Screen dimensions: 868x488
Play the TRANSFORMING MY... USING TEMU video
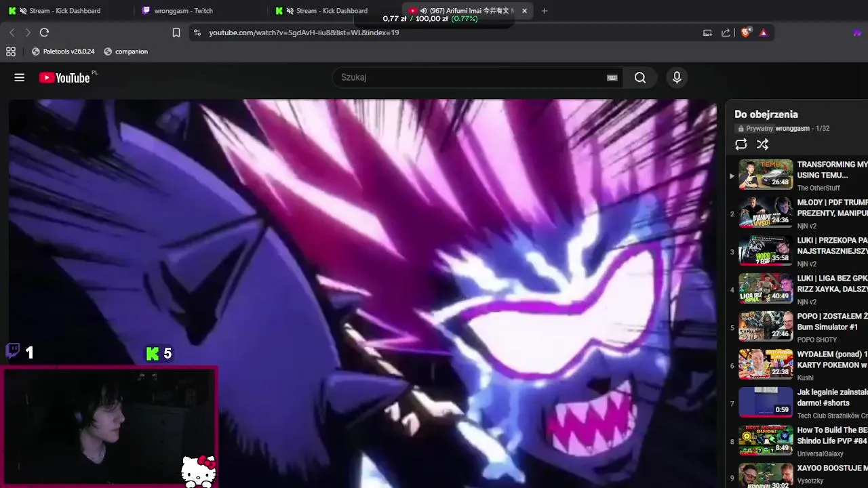[x=766, y=175]
